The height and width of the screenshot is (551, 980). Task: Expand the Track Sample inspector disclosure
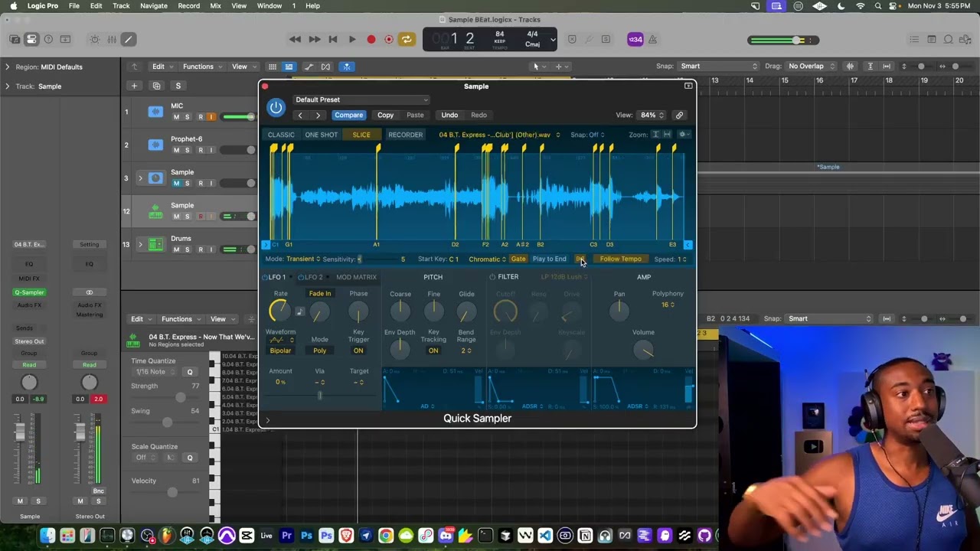coord(8,86)
